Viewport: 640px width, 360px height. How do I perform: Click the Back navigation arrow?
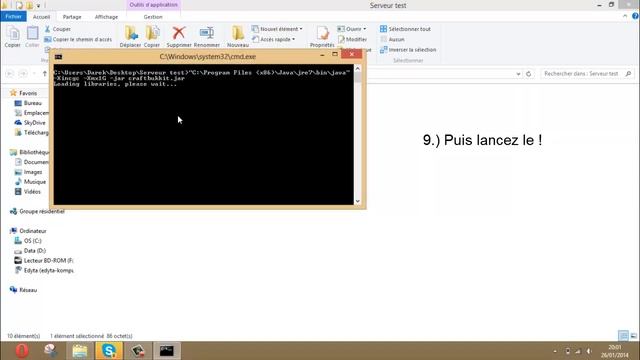[10, 73]
